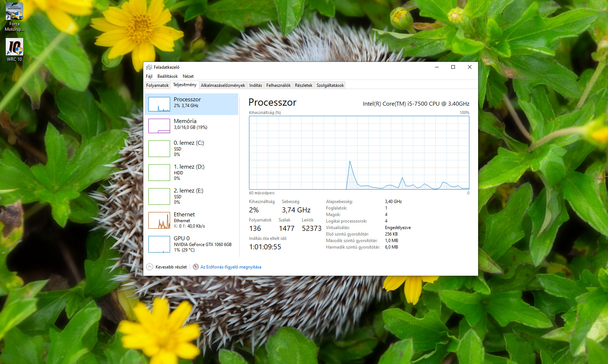Open the Beállítások menu
The image size is (608, 364).
tap(168, 76)
